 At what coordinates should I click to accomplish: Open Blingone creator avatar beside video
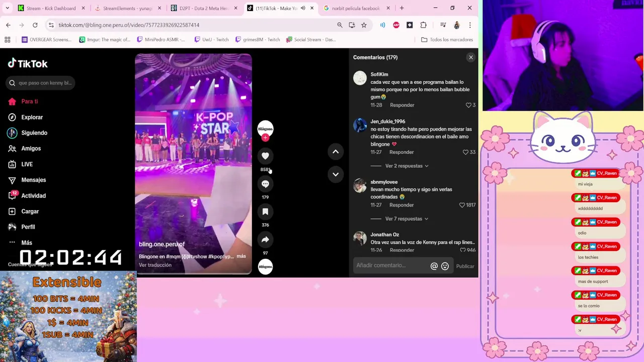pos(265,128)
